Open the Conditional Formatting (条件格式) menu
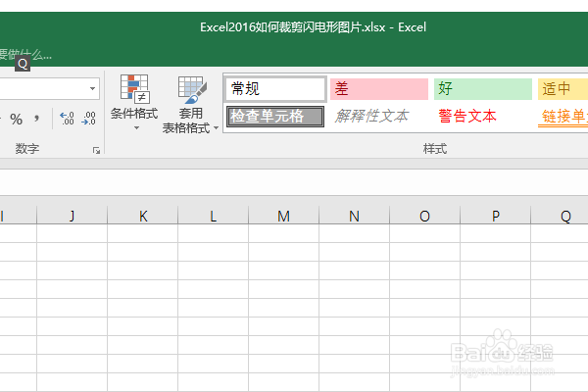This screenshot has height=392, width=588. (134, 102)
